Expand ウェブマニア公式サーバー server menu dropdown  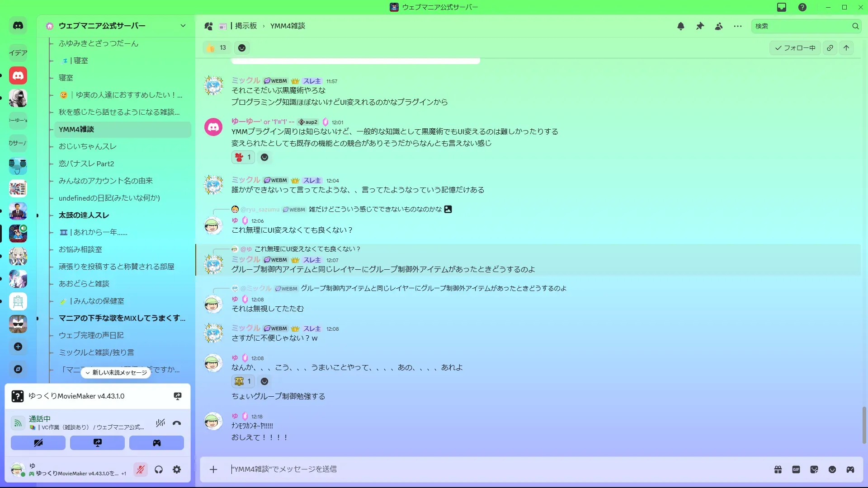tap(183, 26)
